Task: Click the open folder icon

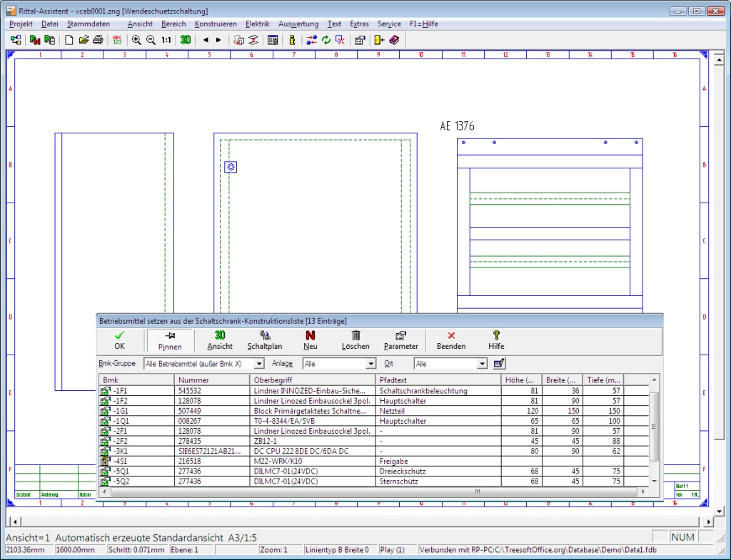Action: point(84,41)
